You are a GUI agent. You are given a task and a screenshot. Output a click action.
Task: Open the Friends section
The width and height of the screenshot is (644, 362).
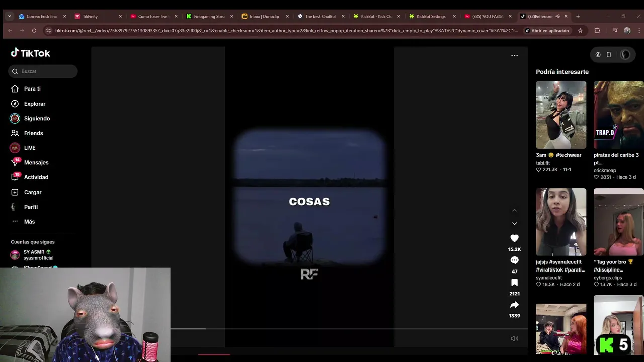pyautogui.click(x=33, y=133)
